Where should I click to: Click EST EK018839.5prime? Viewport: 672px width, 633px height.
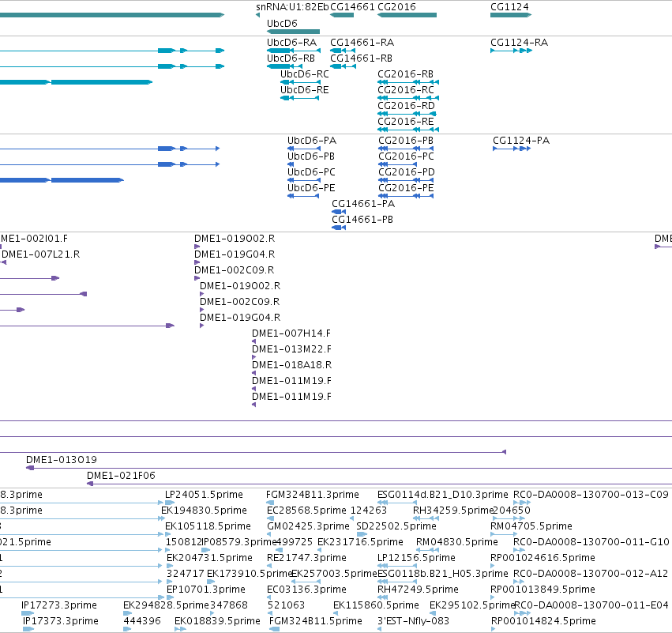pyautogui.click(x=180, y=629)
